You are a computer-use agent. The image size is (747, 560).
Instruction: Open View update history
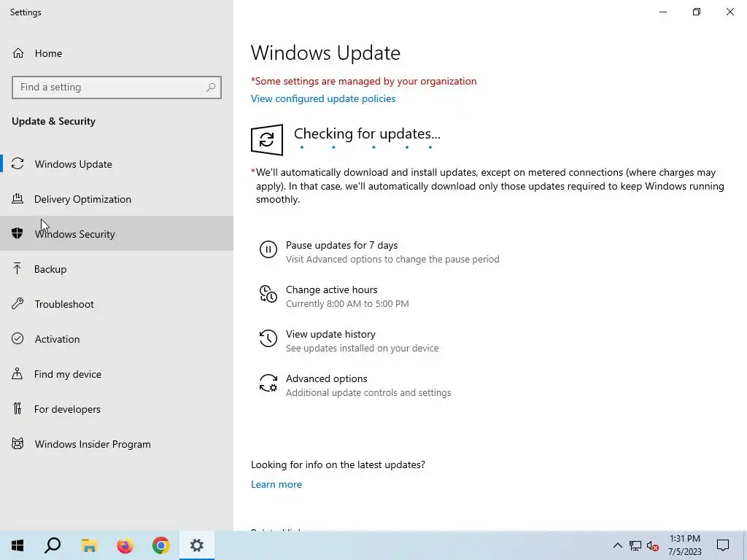pyautogui.click(x=349, y=341)
